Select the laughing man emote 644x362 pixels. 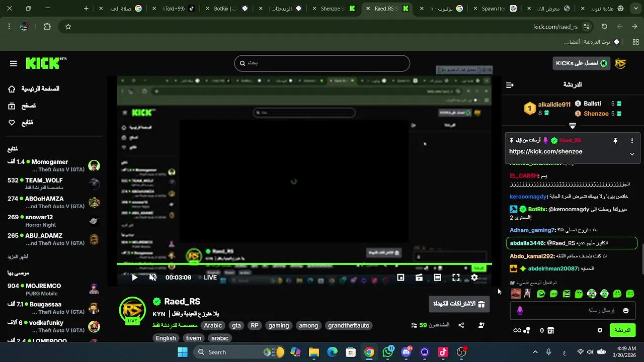coord(516,294)
